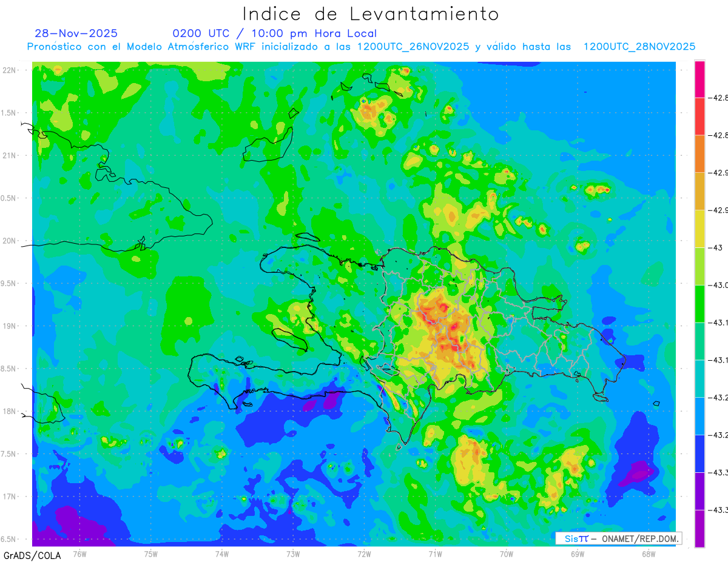Click the "71W" longitude label
728x562 pixels.
(435, 554)
